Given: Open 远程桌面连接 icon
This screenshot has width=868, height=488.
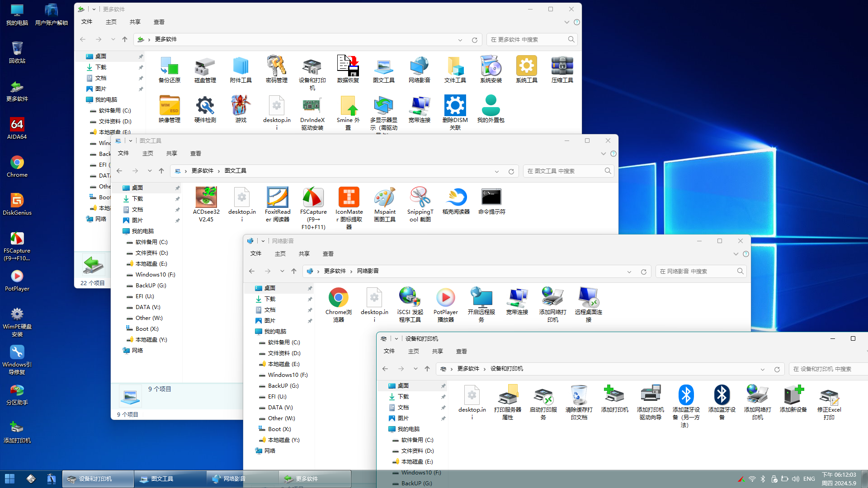Looking at the screenshot, I should (588, 305).
